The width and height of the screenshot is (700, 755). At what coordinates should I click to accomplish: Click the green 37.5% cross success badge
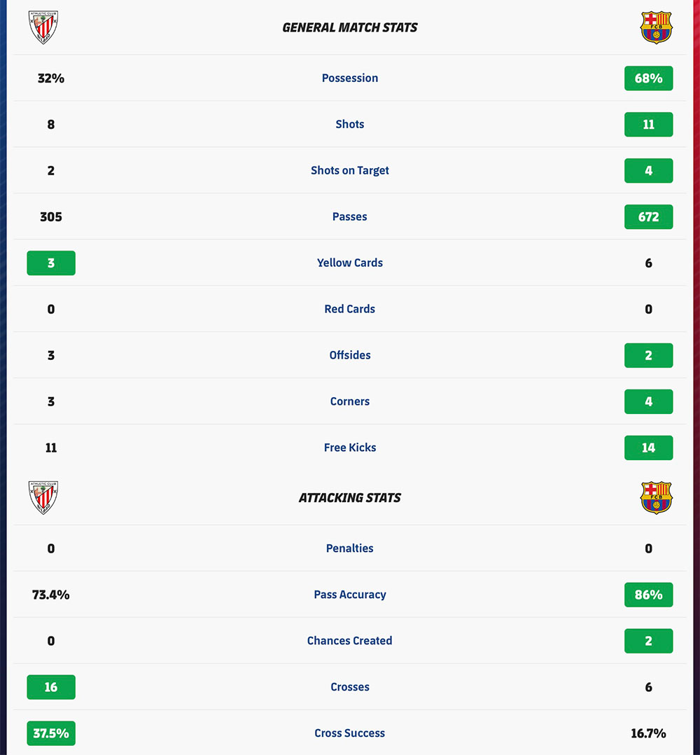(x=51, y=733)
